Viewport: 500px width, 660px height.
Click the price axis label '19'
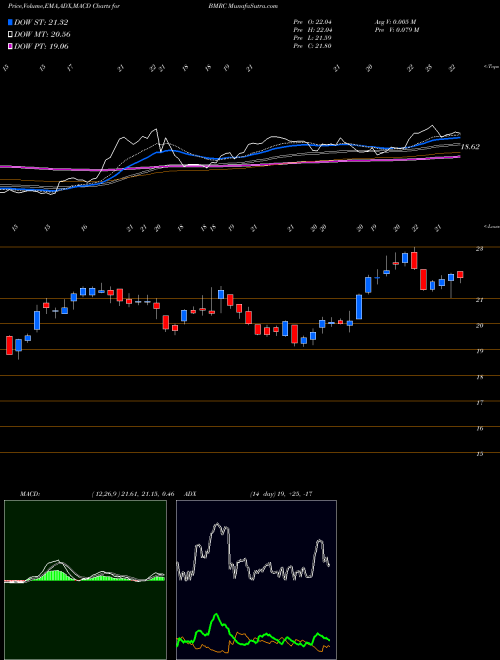point(479,351)
